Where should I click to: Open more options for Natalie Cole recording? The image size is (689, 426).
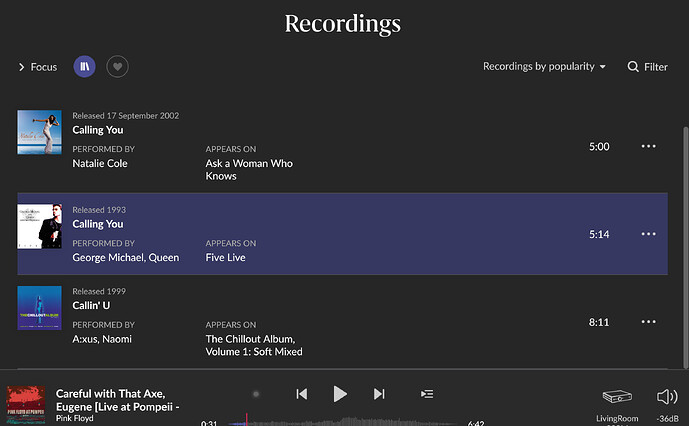tap(648, 146)
